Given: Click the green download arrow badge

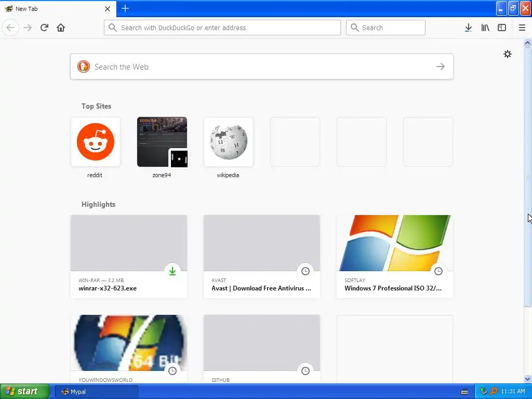Looking at the screenshot, I should coord(172,271).
